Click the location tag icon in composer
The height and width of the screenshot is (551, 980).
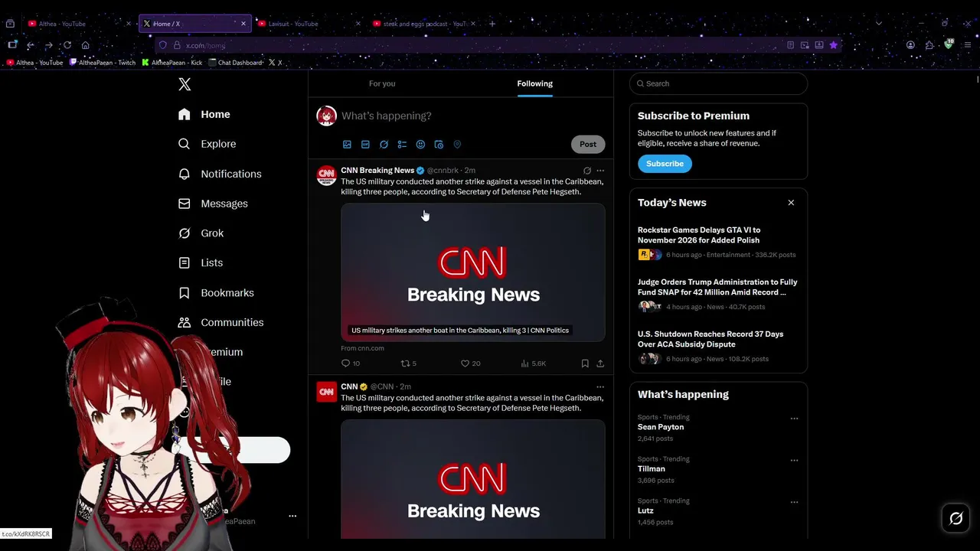[457, 144]
